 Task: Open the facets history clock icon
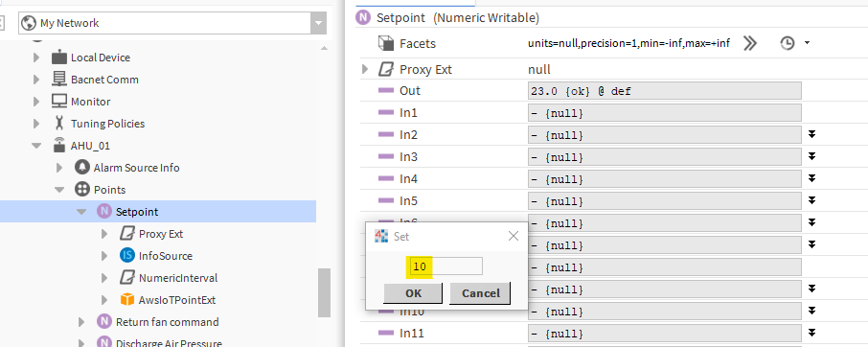788,43
